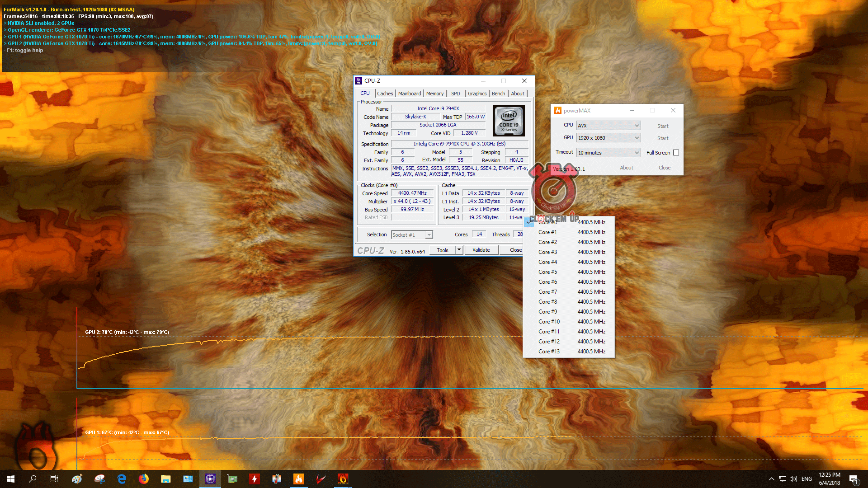Open the action center notification icon
The height and width of the screenshot is (488, 868).
[x=853, y=479]
